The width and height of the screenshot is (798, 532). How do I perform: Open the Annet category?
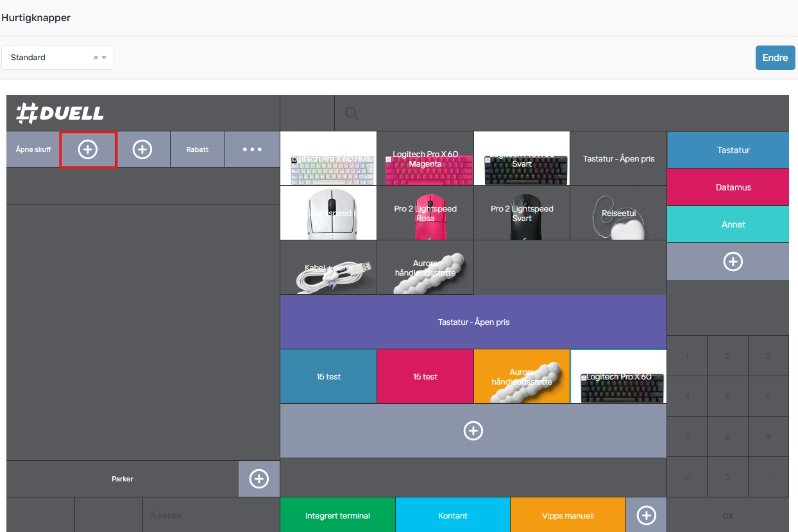tap(728, 224)
